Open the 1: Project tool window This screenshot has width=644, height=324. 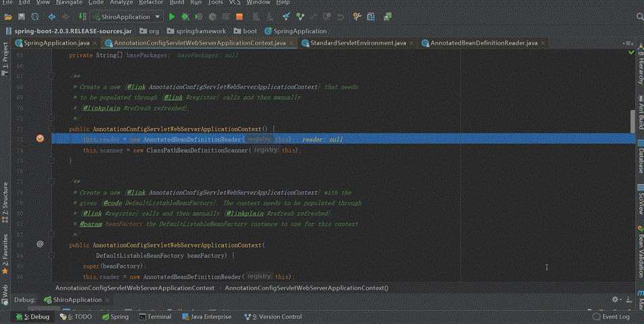(5, 59)
